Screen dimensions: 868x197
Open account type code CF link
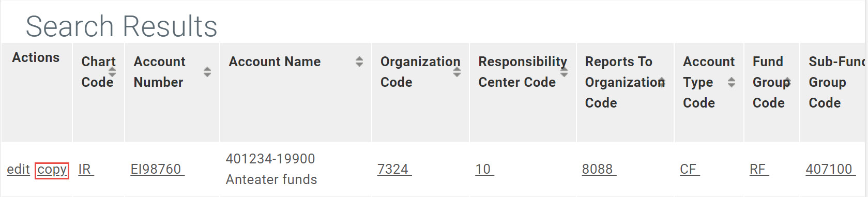click(690, 169)
